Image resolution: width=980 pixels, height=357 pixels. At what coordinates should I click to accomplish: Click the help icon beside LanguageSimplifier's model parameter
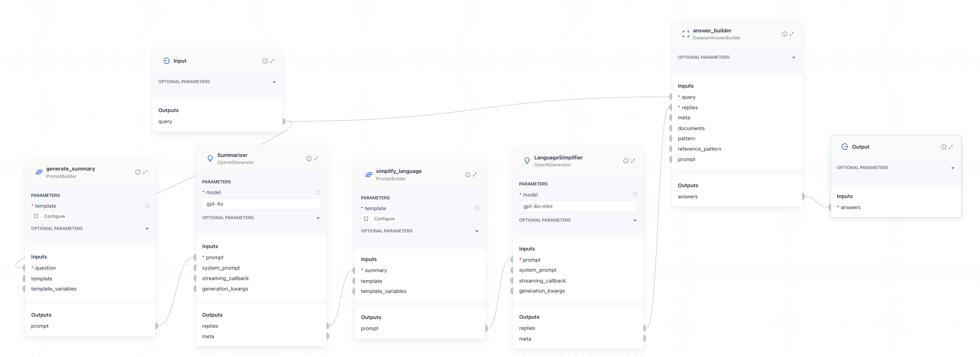(x=635, y=194)
